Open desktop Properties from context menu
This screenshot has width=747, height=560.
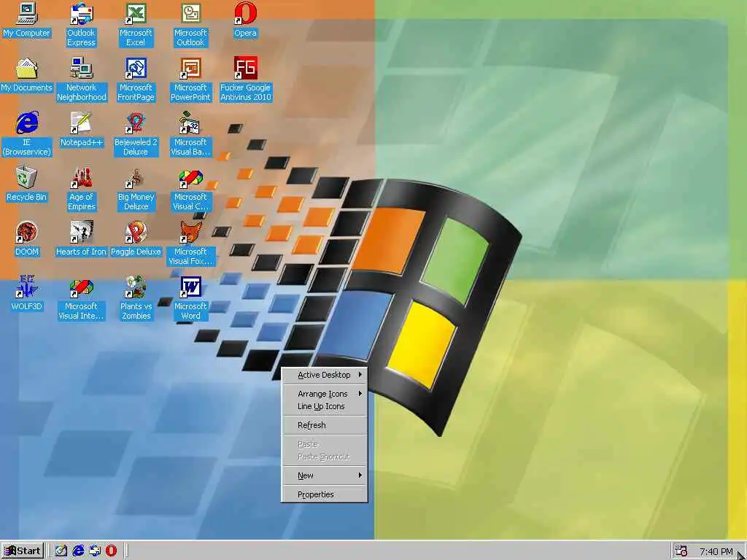325,494
